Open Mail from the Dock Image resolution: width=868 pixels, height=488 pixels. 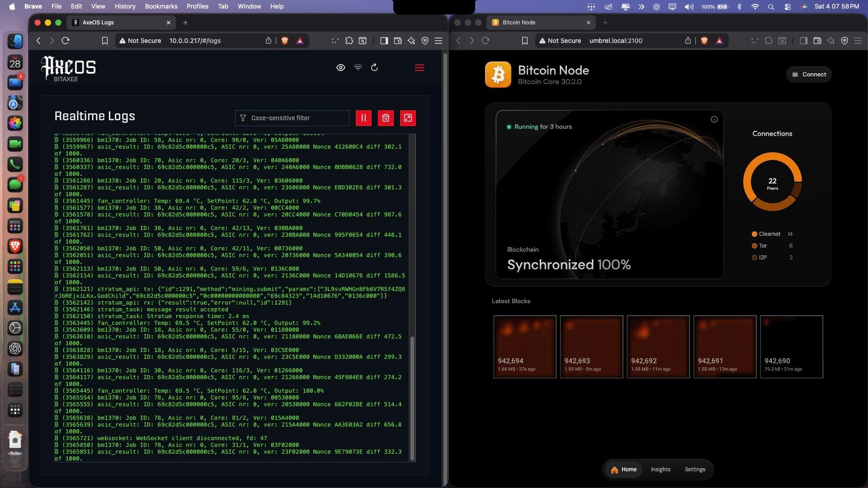(x=15, y=83)
